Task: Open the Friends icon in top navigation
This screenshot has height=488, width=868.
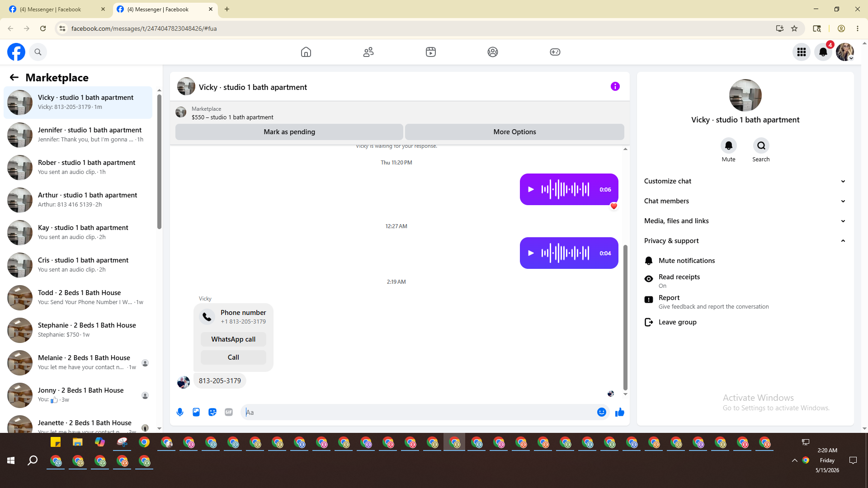Action: pyautogui.click(x=368, y=52)
